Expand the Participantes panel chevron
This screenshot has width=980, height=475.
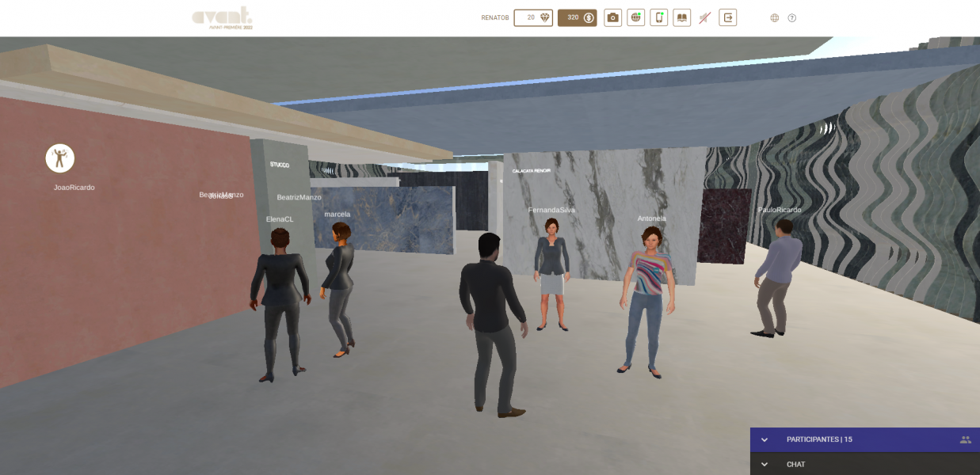pyautogui.click(x=765, y=439)
